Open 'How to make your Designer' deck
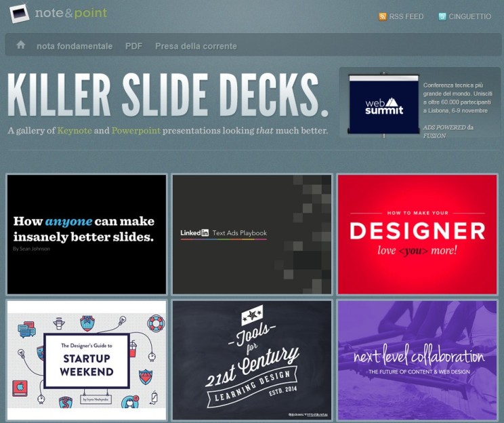 (417, 235)
